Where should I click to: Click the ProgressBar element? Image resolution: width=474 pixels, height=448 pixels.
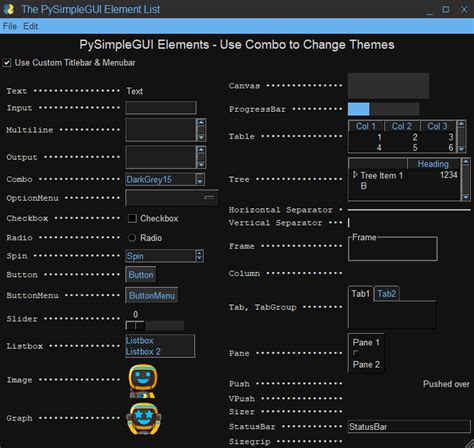point(383,109)
